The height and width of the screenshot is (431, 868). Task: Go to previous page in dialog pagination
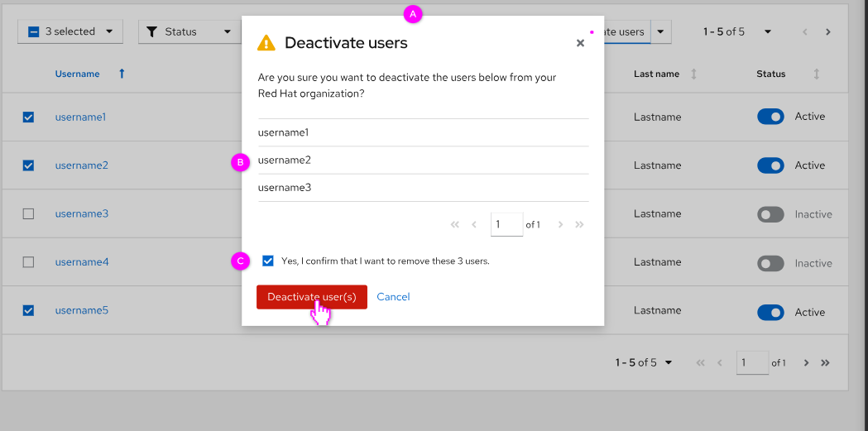coord(474,225)
